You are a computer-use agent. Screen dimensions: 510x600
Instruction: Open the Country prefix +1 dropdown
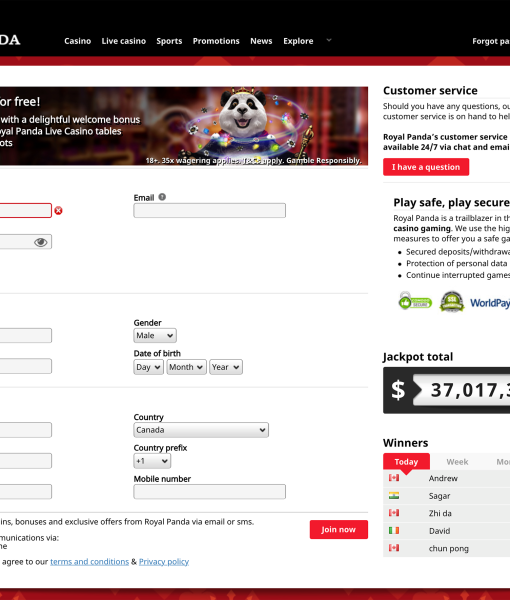point(152,461)
